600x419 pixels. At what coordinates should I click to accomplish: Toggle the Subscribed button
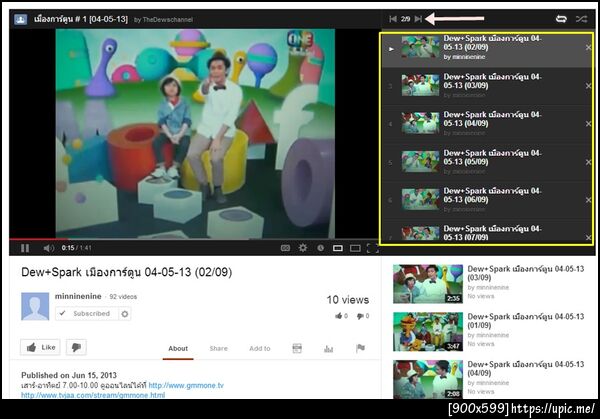[x=87, y=314]
